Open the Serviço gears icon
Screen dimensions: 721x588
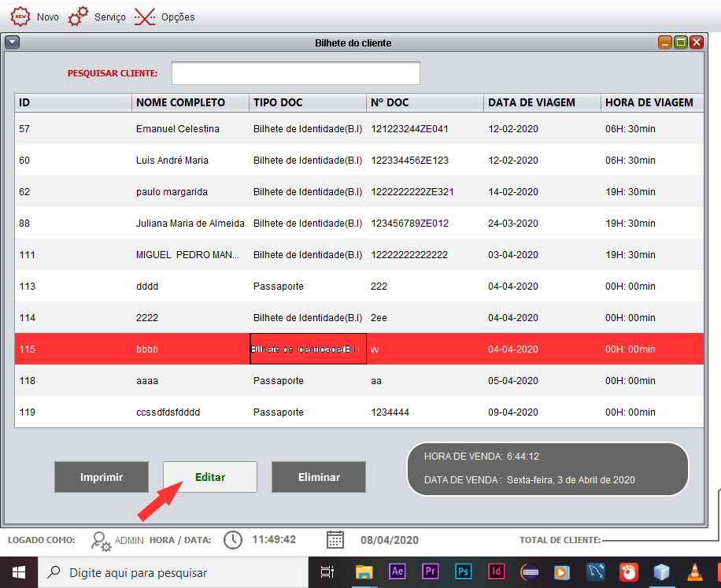pos(78,17)
